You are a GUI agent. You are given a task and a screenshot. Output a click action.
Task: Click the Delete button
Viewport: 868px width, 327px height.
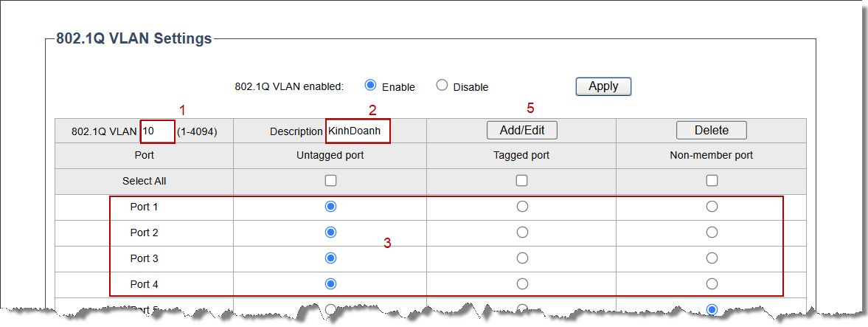coord(712,130)
